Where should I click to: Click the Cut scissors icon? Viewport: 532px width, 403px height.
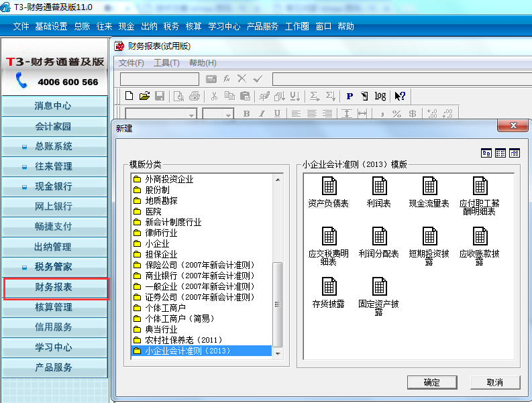(x=214, y=97)
